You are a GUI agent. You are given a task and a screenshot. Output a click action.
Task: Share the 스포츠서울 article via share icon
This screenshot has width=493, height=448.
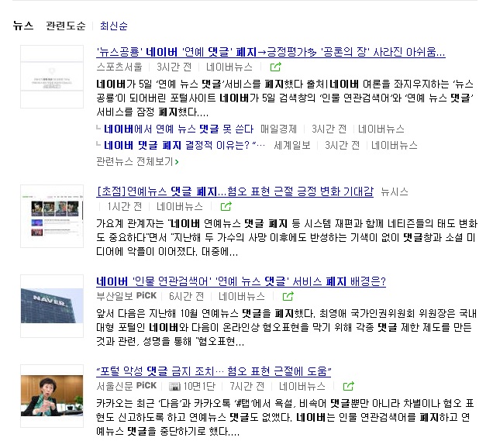(275, 67)
